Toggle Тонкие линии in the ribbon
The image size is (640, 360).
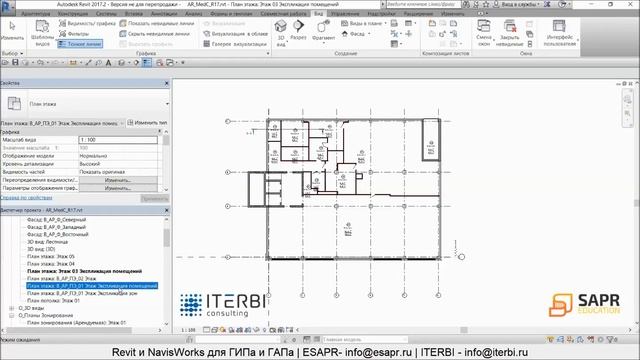tap(80, 44)
